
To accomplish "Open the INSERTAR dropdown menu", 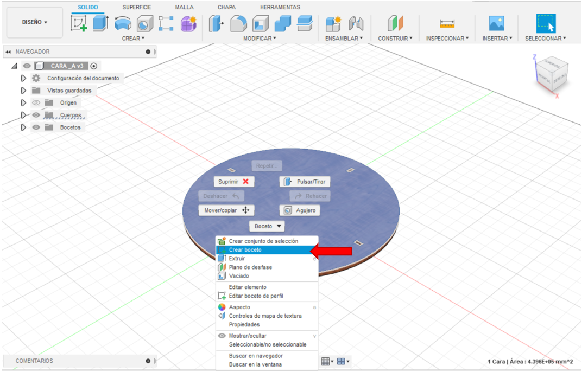I will point(497,38).
